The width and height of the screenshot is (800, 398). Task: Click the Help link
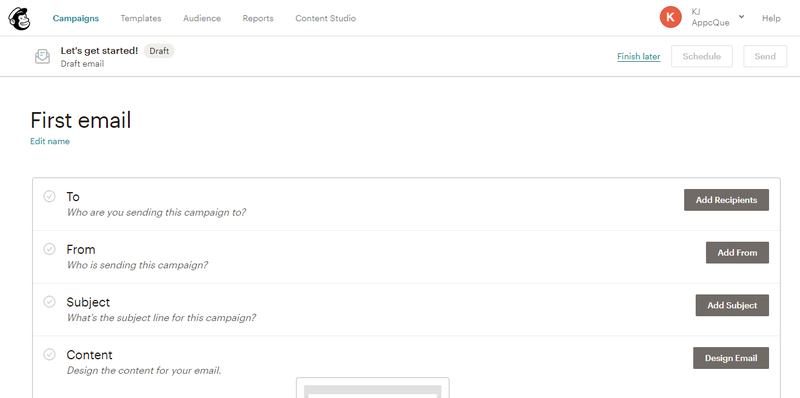771,18
